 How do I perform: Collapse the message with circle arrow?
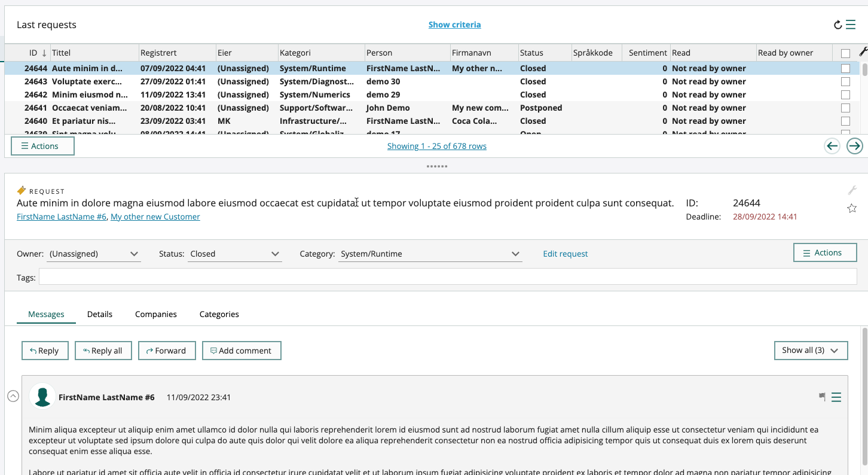pos(13,396)
